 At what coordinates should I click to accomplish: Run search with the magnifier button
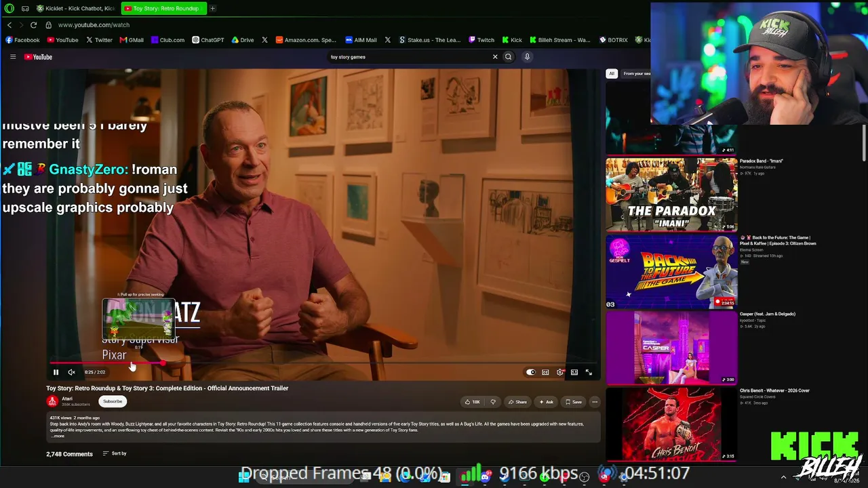(x=508, y=57)
